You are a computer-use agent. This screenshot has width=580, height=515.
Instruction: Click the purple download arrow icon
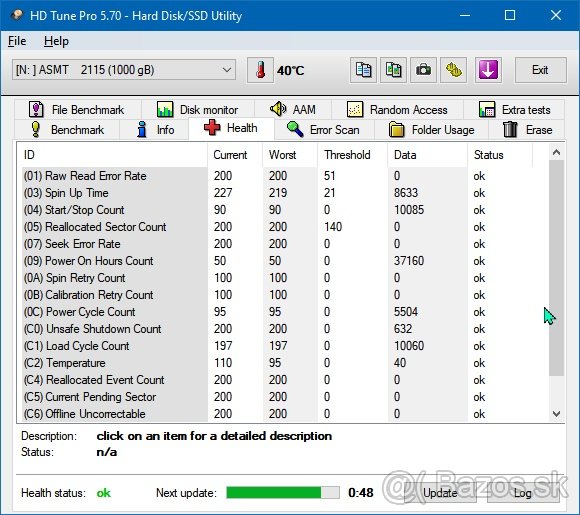click(x=488, y=70)
